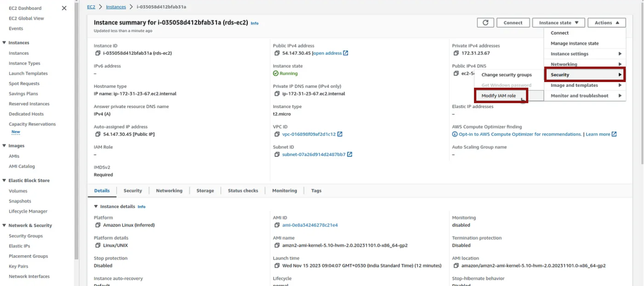Open Launch Templates in the sidebar

pos(28,73)
